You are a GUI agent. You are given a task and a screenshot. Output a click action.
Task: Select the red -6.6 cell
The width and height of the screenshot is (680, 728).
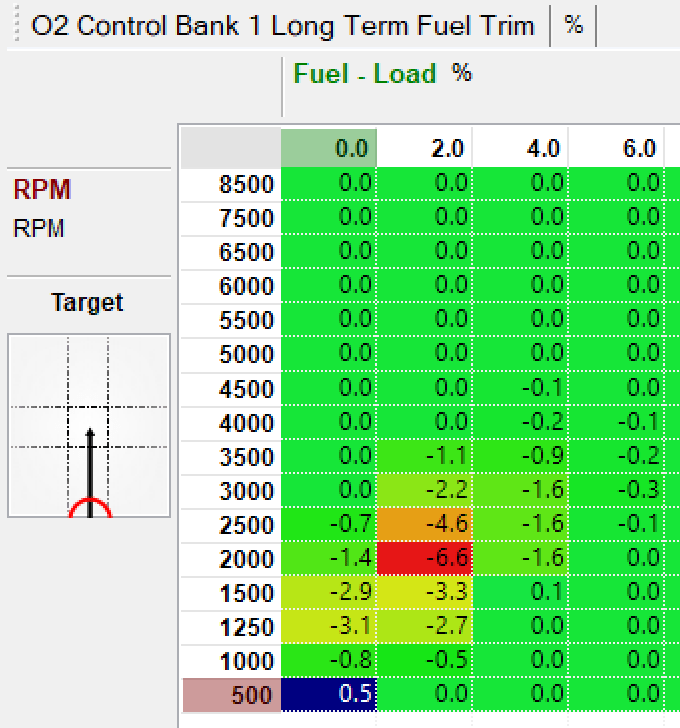click(x=424, y=558)
